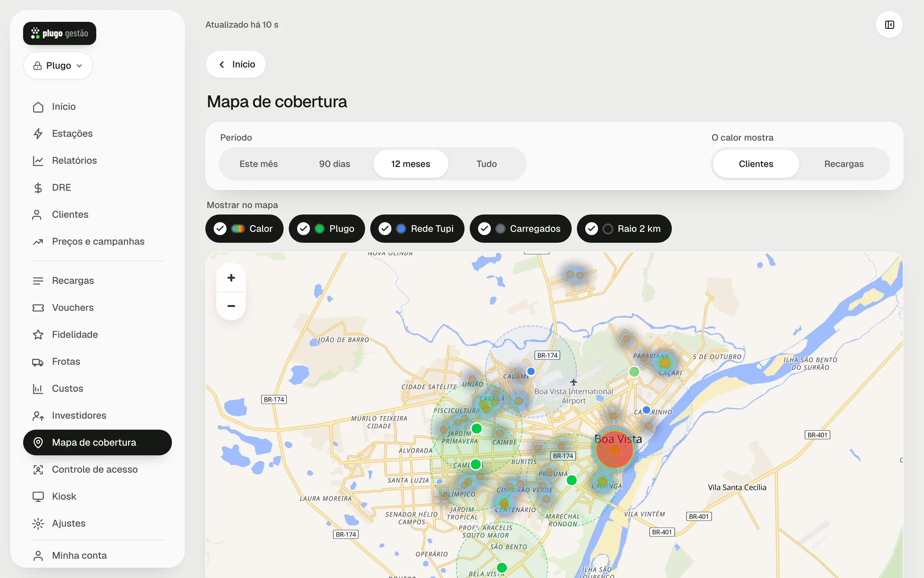Open Minha conta in the sidebar

(x=97, y=556)
